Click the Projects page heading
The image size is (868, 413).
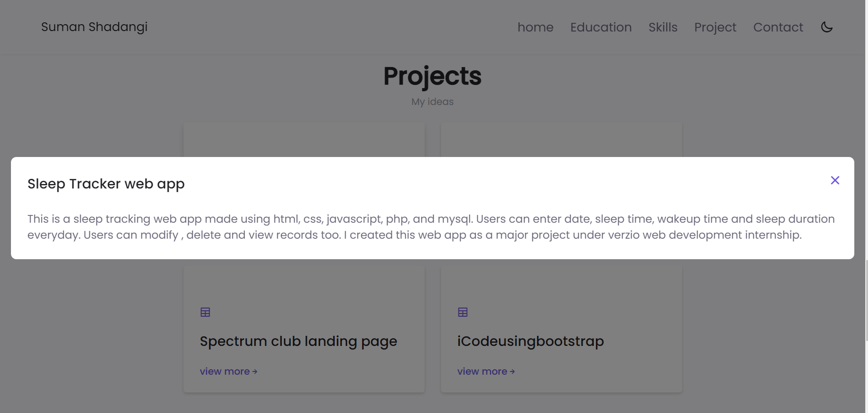click(432, 76)
